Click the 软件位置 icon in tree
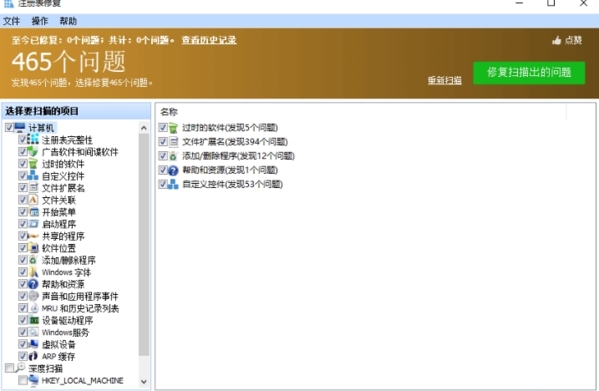This screenshot has height=391, width=599. coord(33,248)
